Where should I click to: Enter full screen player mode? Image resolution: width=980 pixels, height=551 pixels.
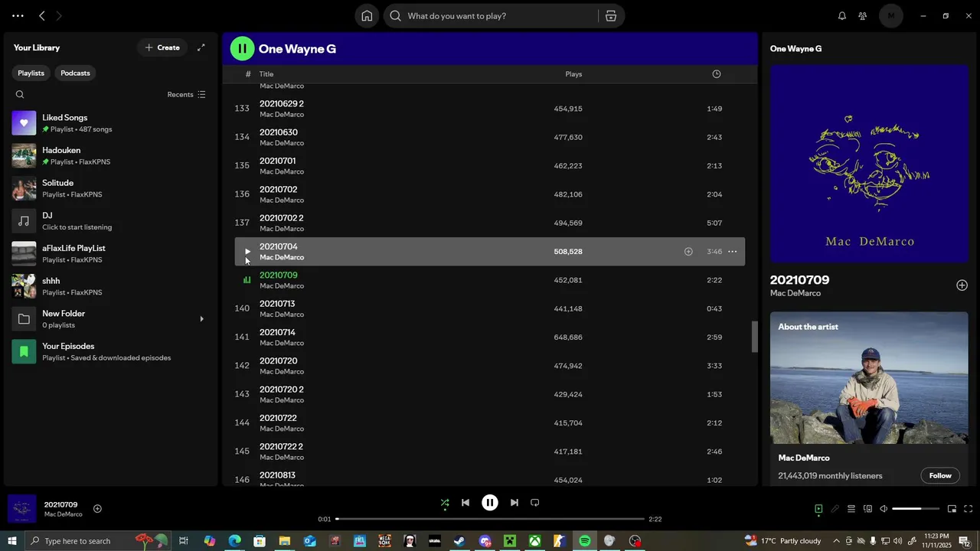click(969, 509)
